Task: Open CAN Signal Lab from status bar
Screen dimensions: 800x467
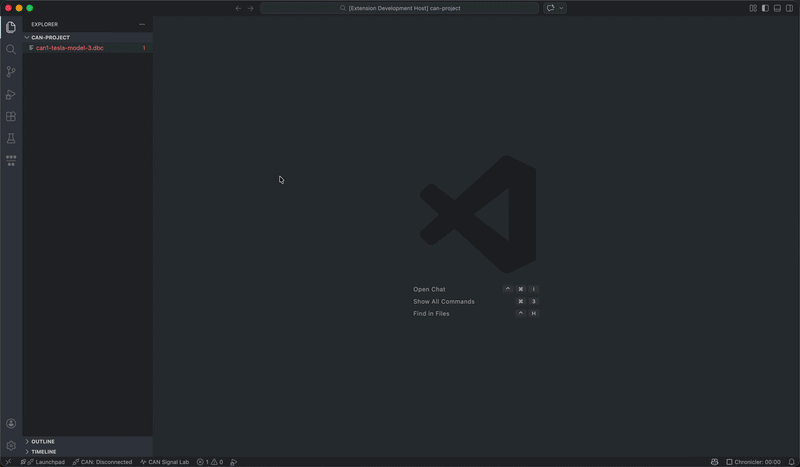Action: point(164,462)
